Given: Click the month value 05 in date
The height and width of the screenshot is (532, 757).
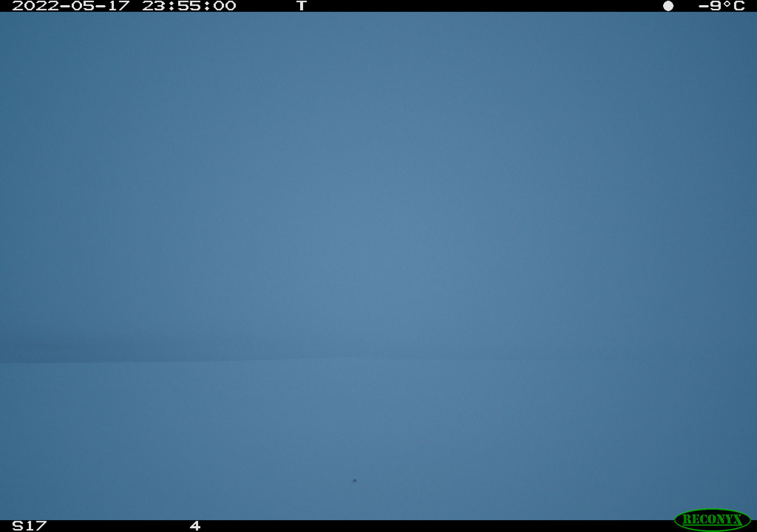Looking at the screenshot, I should tap(83, 6).
